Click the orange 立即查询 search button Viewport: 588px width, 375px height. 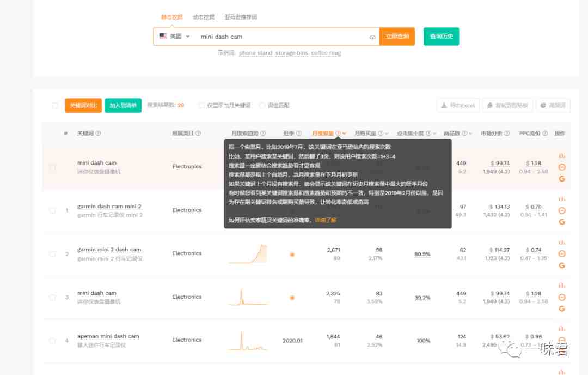[397, 37]
